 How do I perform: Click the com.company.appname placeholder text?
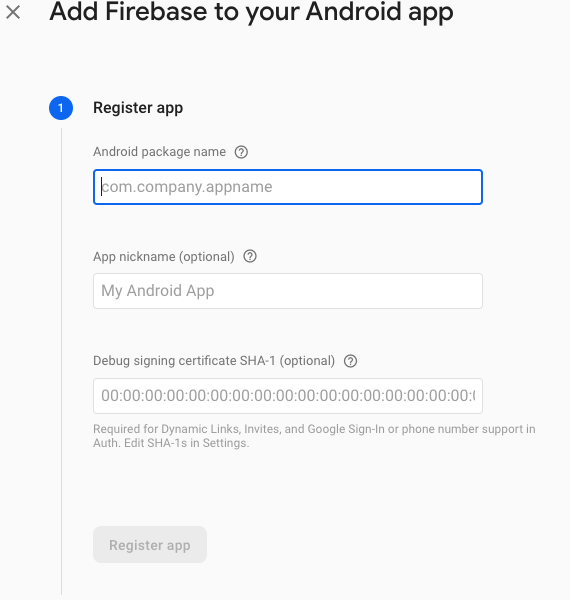(x=187, y=187)
